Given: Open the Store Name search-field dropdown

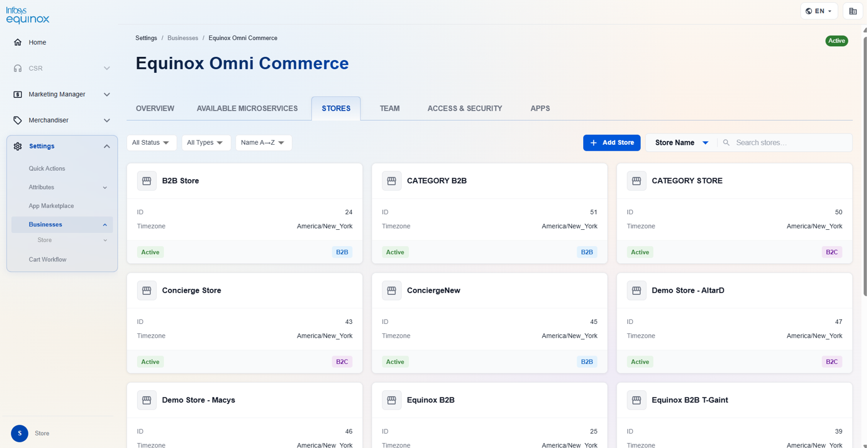Looking at the screenshot, I should coord(681,143).
